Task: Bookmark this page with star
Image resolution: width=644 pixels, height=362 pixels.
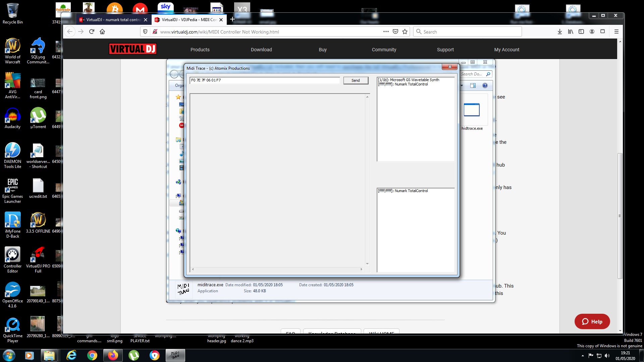Action: tap(405, 32)
